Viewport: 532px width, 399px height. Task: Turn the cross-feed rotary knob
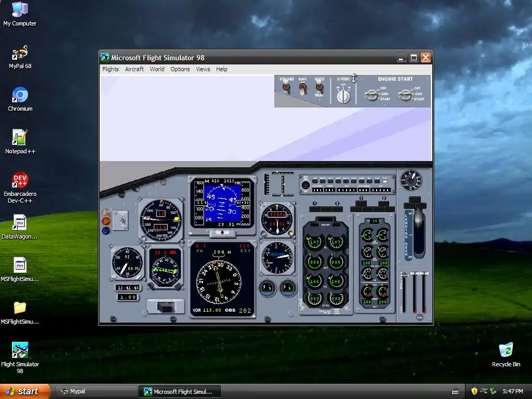[343, 96]
